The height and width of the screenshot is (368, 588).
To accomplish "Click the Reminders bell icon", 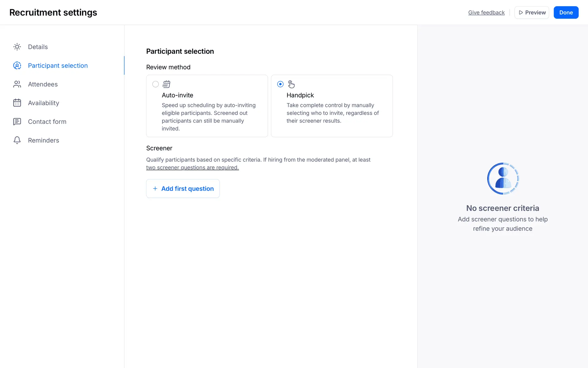I will click(17, 140).
